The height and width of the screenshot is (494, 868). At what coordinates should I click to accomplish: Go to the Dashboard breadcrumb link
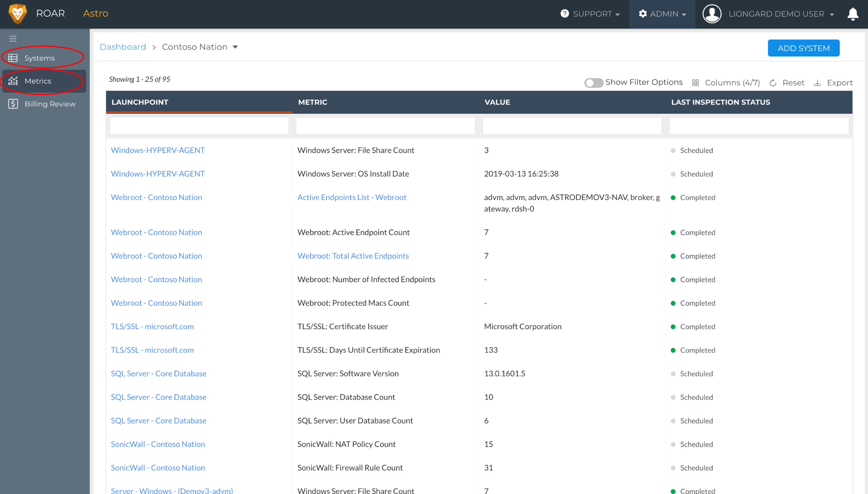[x=123, y=47]
